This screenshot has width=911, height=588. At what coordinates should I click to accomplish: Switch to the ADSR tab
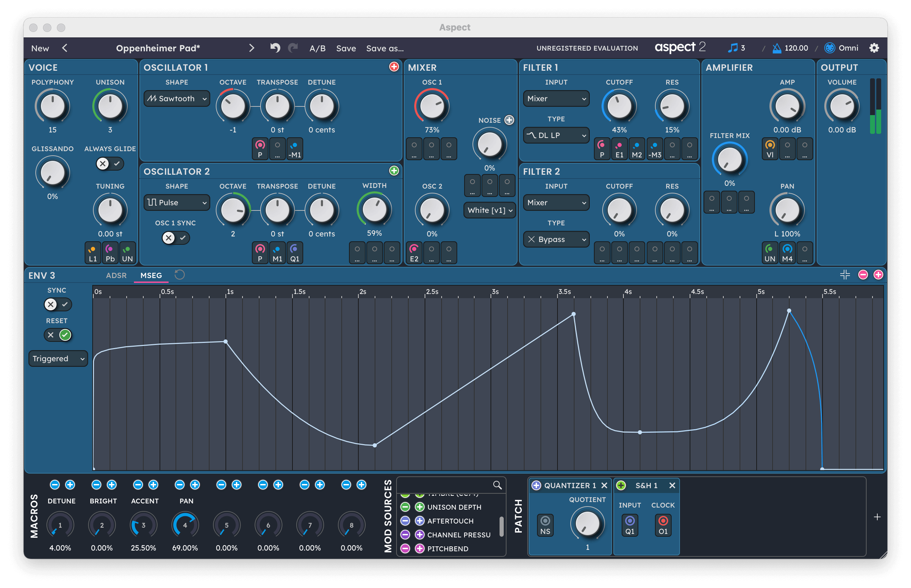(x=116, y=275)
